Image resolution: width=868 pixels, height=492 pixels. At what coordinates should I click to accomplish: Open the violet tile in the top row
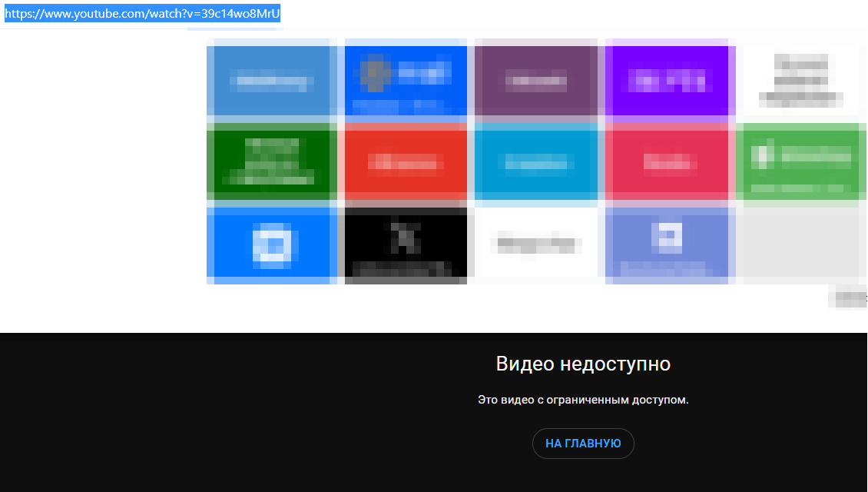click(x=667, y=80)
